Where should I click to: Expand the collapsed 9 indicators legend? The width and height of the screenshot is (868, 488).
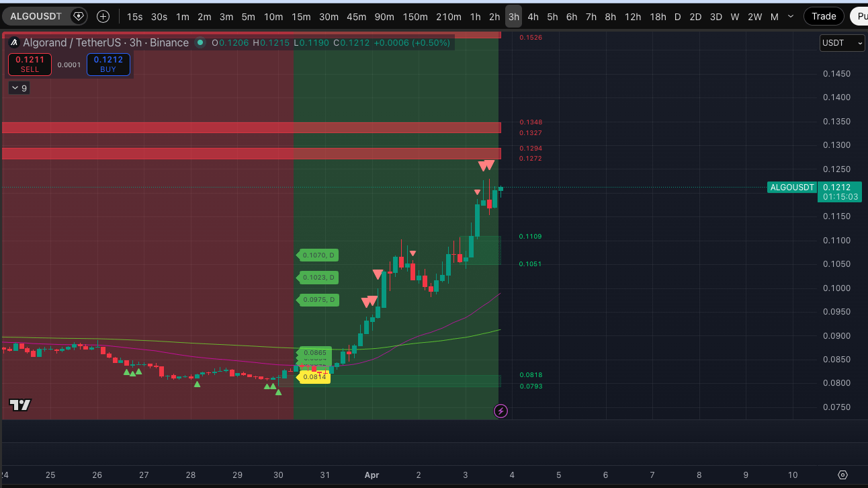(x=19, y=88)
